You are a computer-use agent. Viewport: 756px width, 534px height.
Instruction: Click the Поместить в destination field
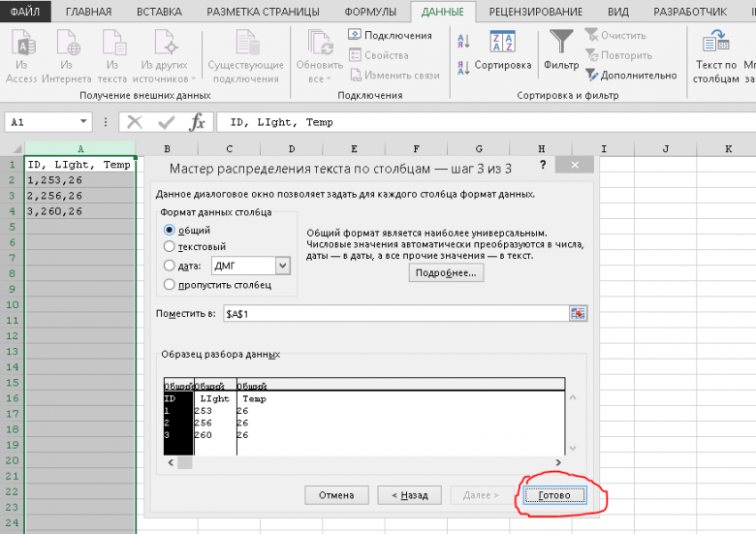tap(396, 314)
